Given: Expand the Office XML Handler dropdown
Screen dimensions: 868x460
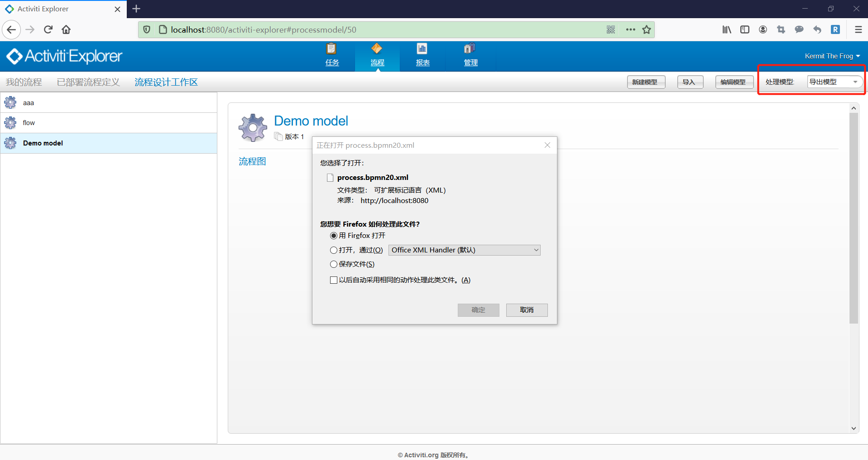Looking at the screenshot, I should click(x=465, y=250).
